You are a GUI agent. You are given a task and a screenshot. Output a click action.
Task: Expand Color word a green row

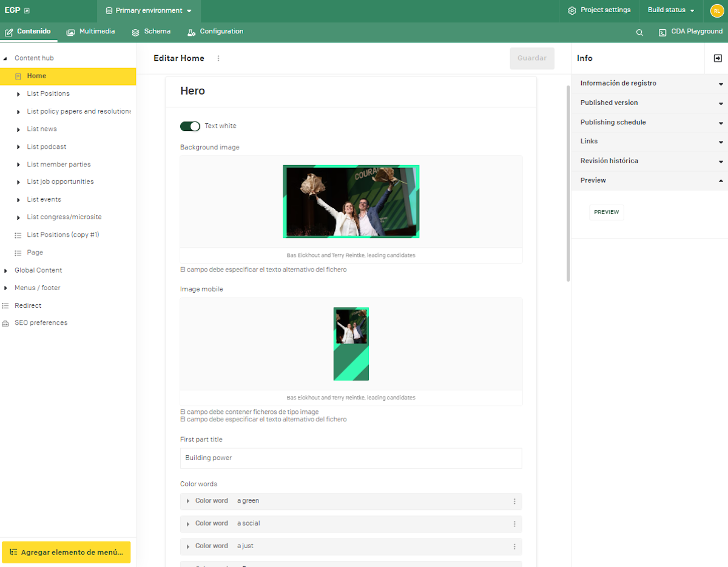click(188, 501)
